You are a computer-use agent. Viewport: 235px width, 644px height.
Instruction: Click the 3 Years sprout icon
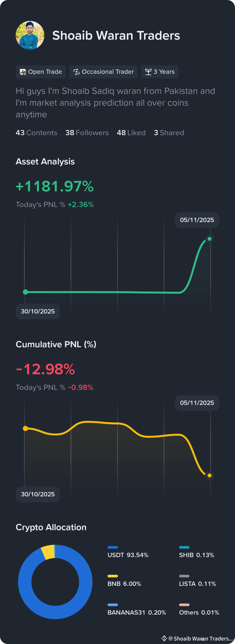tap(148, 72)
